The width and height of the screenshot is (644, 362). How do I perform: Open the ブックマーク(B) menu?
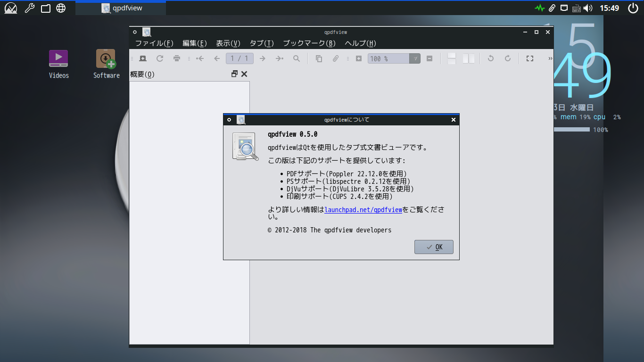[x=309, y=43]
